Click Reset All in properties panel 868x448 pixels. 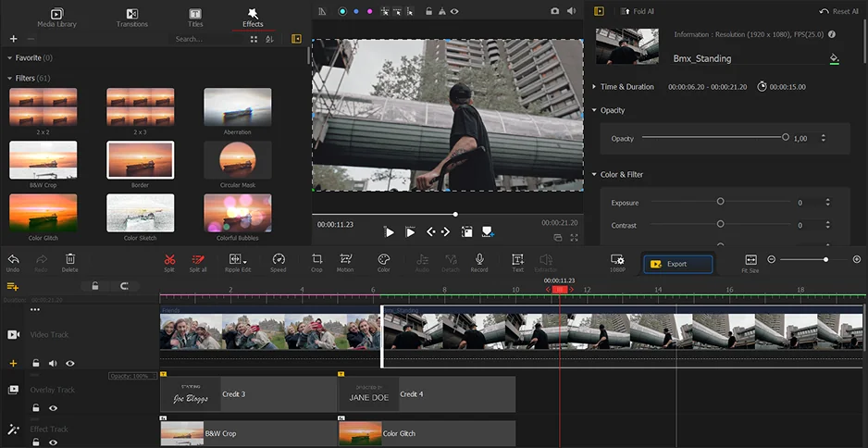pos(838,11)
